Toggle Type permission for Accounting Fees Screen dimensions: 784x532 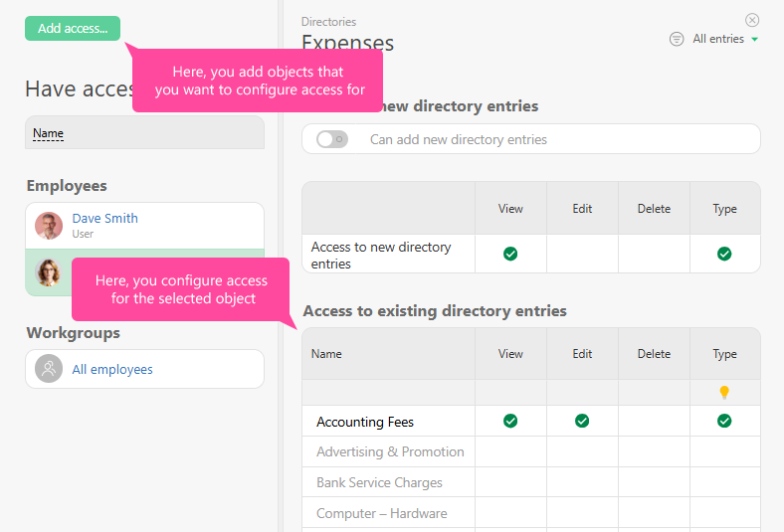(x=724, y=422)
